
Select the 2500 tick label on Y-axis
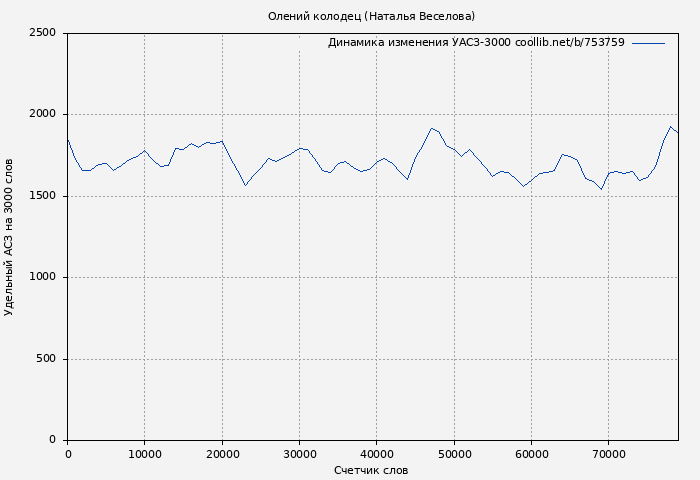(x=42, y=33)
